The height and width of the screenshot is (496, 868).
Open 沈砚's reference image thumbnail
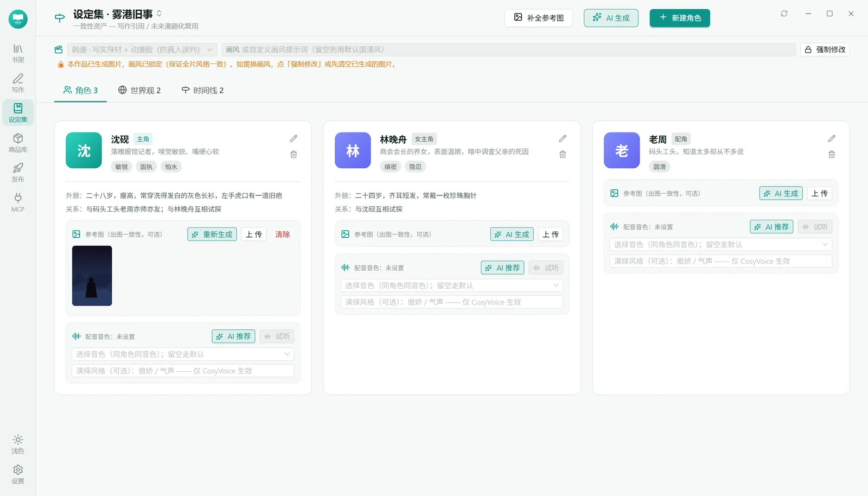point(92,276)
